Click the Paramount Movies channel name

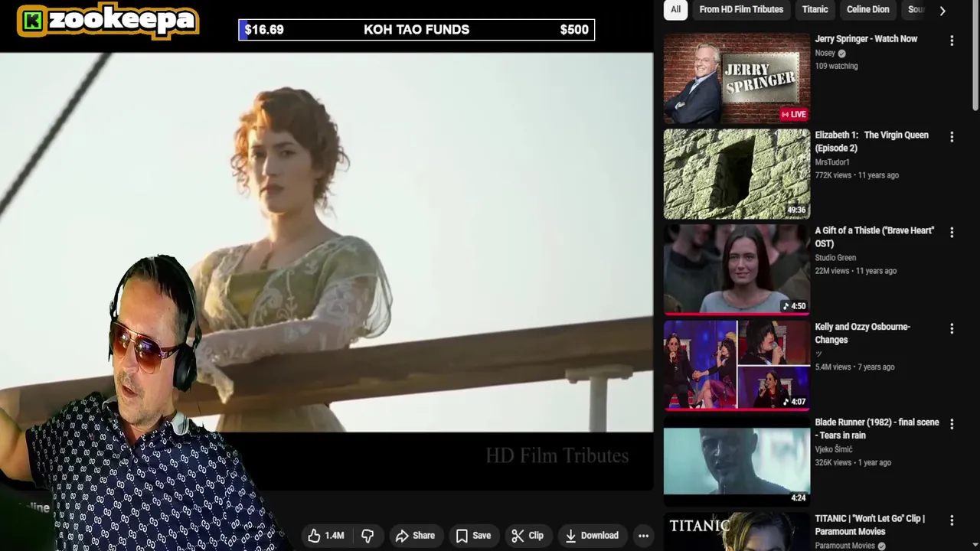click(844, 546)
